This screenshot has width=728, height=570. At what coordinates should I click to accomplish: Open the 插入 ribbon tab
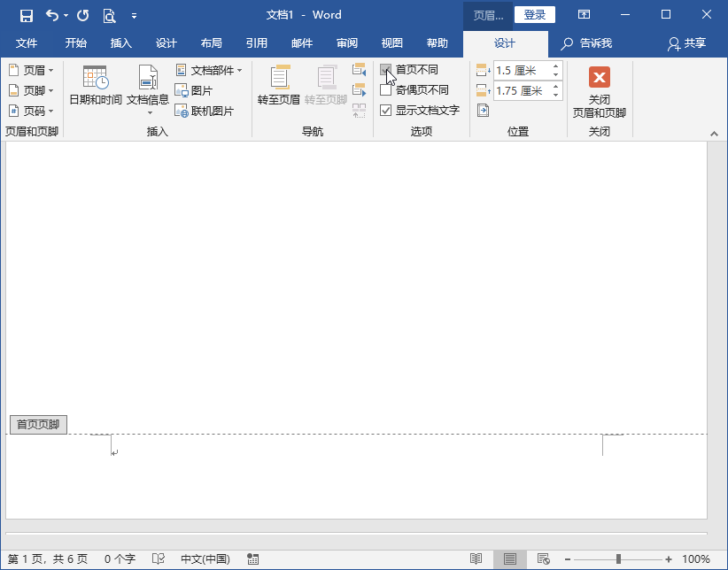121,43
